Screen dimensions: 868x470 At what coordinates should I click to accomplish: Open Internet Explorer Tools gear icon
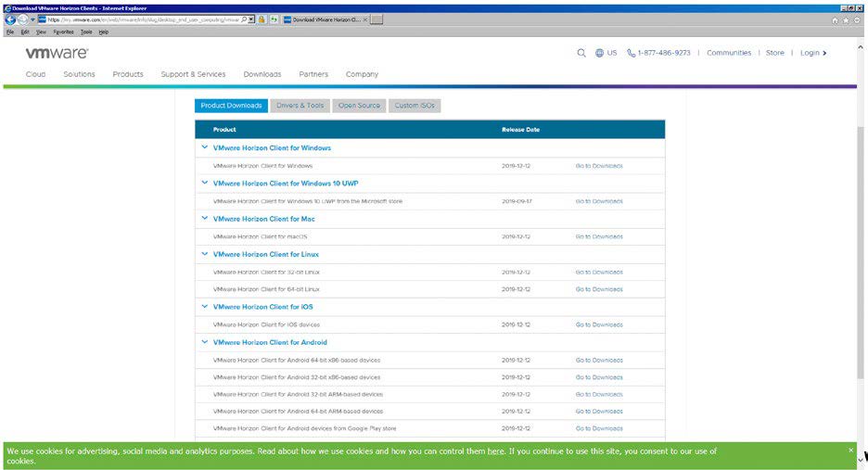857,20
